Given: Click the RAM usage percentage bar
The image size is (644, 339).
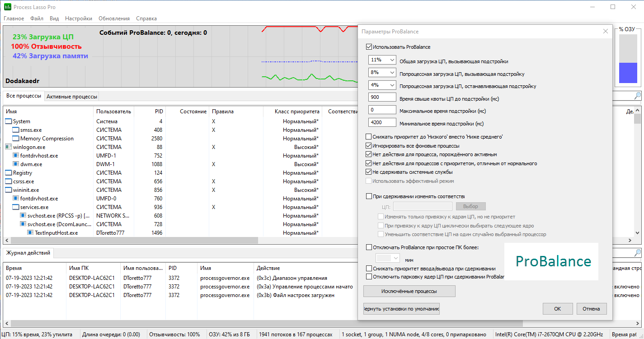Looking at the screenshot, I should (628, 59).
